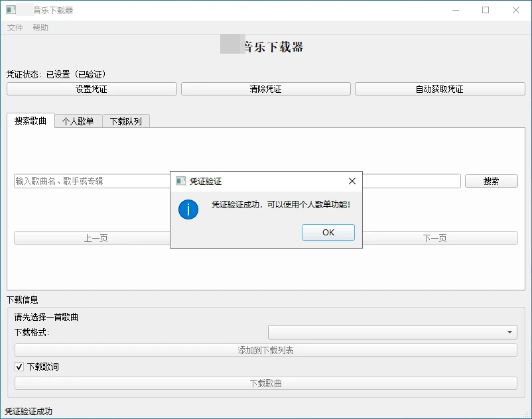
Task: Toggle the 下载歌词 checkbox
Action: (19, 367)
